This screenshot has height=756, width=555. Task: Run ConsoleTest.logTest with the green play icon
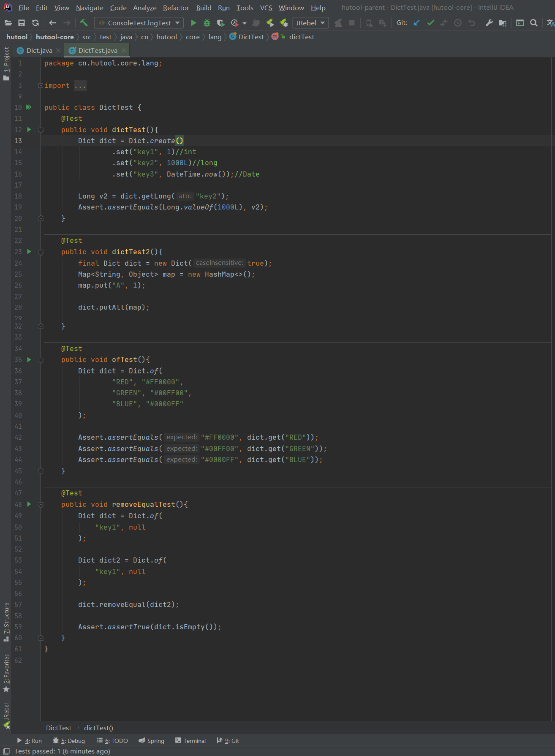tap(193, 23)
